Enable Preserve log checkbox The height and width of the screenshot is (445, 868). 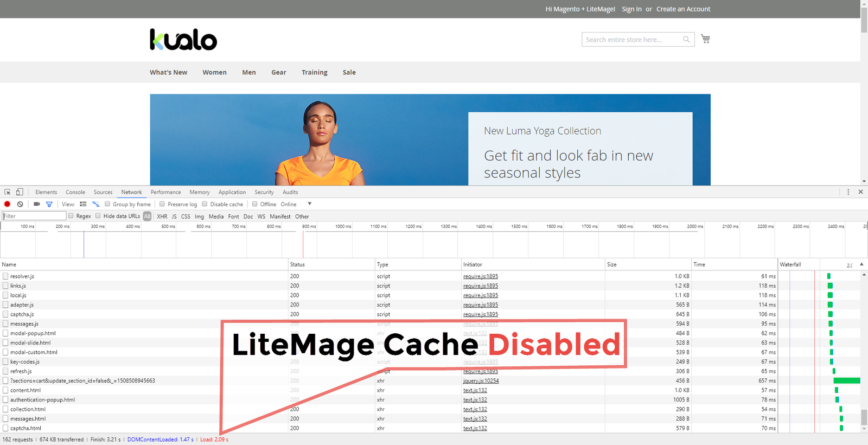pos(162,204)
